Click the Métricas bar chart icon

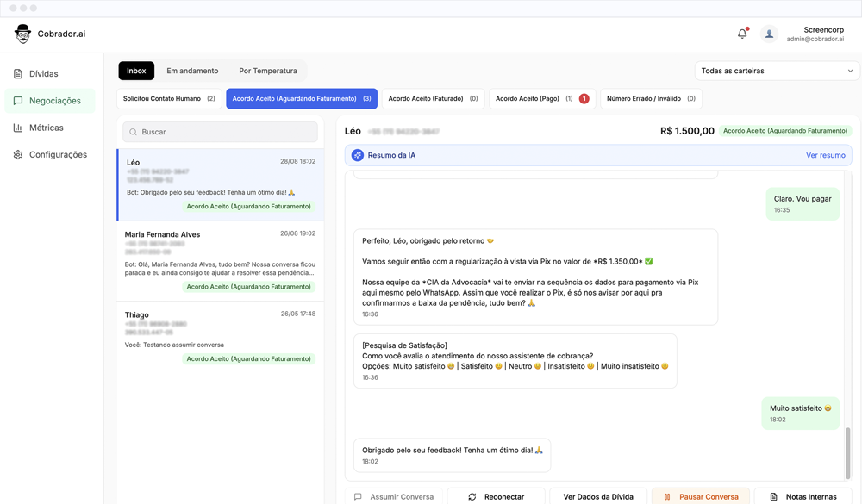18,128
